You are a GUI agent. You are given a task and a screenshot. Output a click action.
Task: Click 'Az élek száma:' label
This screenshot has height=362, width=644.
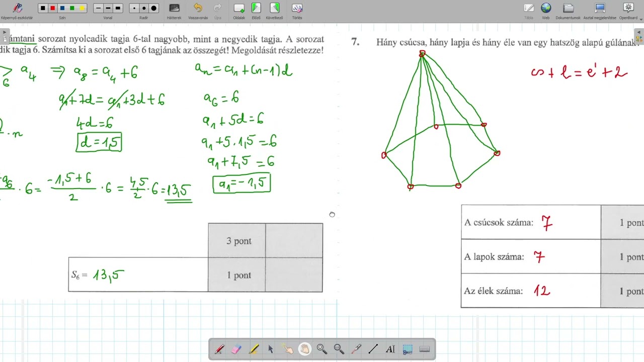coord(494,291)
